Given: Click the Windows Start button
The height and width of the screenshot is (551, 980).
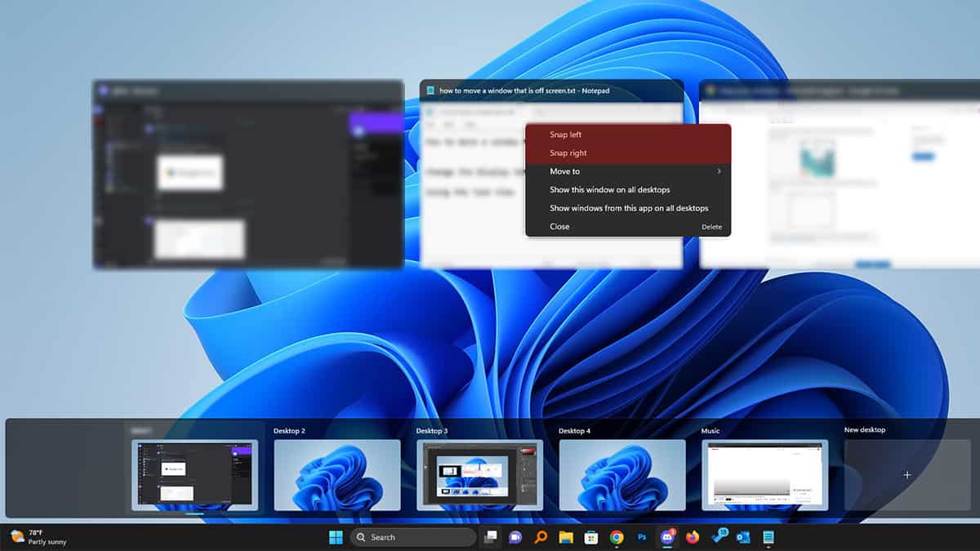Looking at the screenshot, I should click(x=335, y=537).
